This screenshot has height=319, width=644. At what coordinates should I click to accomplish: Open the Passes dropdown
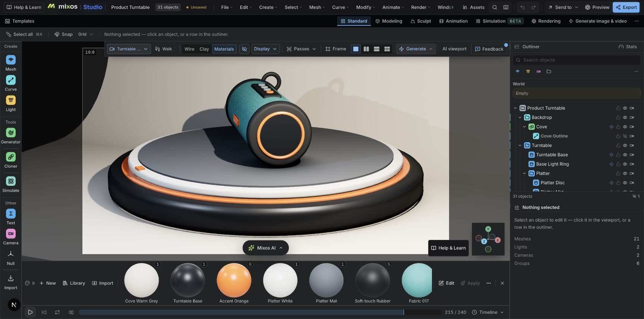[x=301, y=49]
